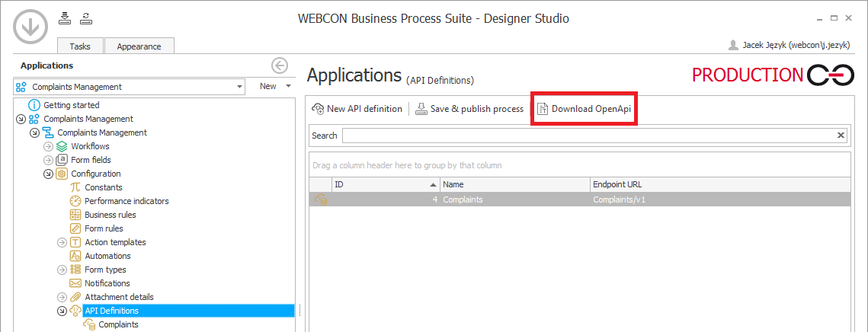Collapse the Configuration node
The width and height of the screenshot is (868, 332).
pyautogui.click(x=48, y=174)
